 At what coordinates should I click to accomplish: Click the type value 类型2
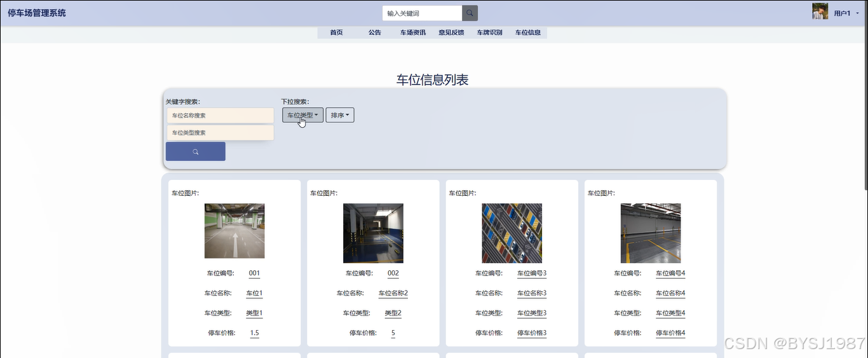point(393,313)
